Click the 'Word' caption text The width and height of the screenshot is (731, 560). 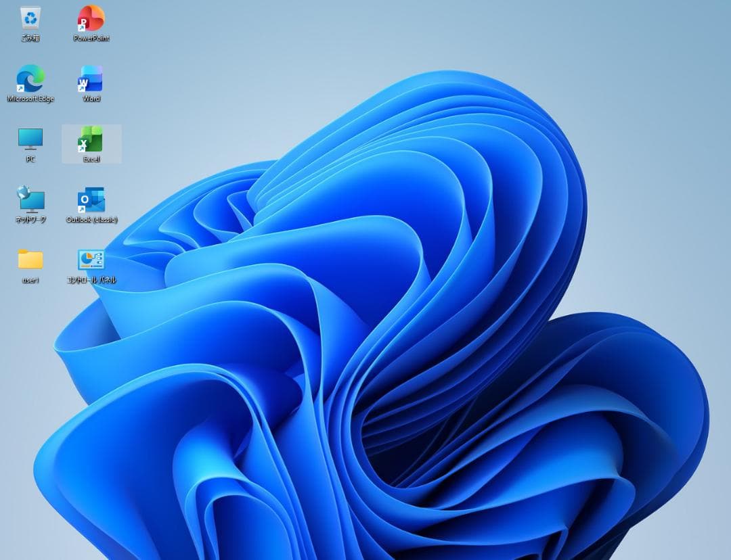(x=91, y=99)
